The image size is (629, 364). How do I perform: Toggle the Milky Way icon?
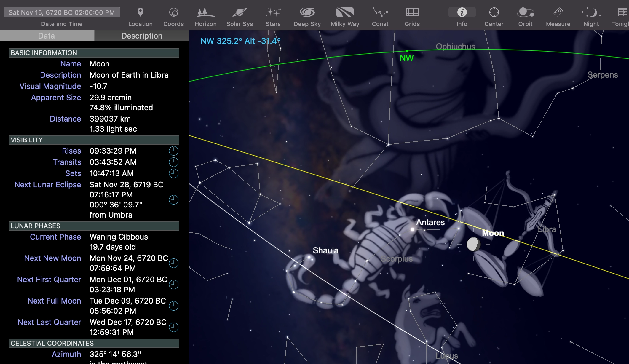345,12
